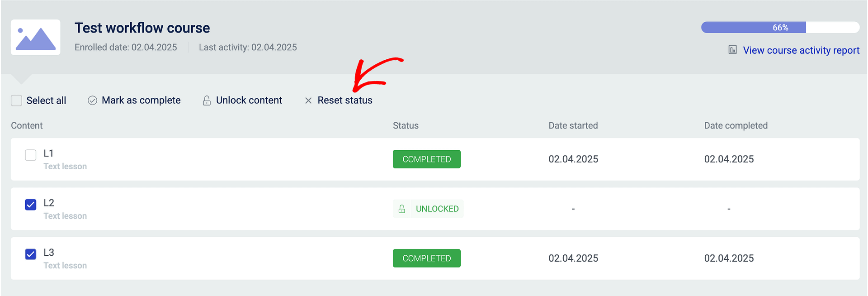This screenshot has width=868, height=296.
Task: Click the COMPLETED badge for lesson L3
Action: coord(426,258)
